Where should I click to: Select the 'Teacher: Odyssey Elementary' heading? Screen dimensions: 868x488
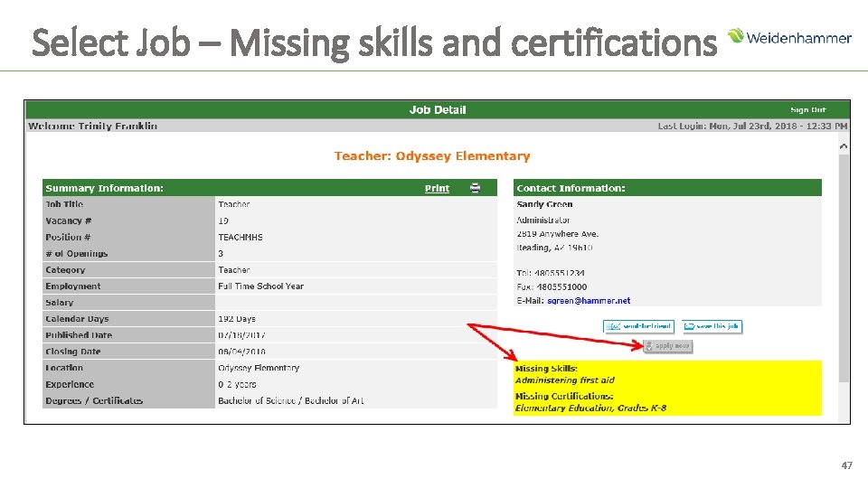pyautogui.click(x=432, y=156)
